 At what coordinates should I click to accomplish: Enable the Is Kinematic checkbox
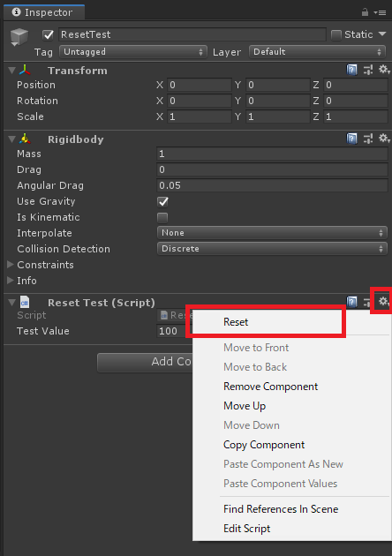pyautogui.click(x=162, y=218)
